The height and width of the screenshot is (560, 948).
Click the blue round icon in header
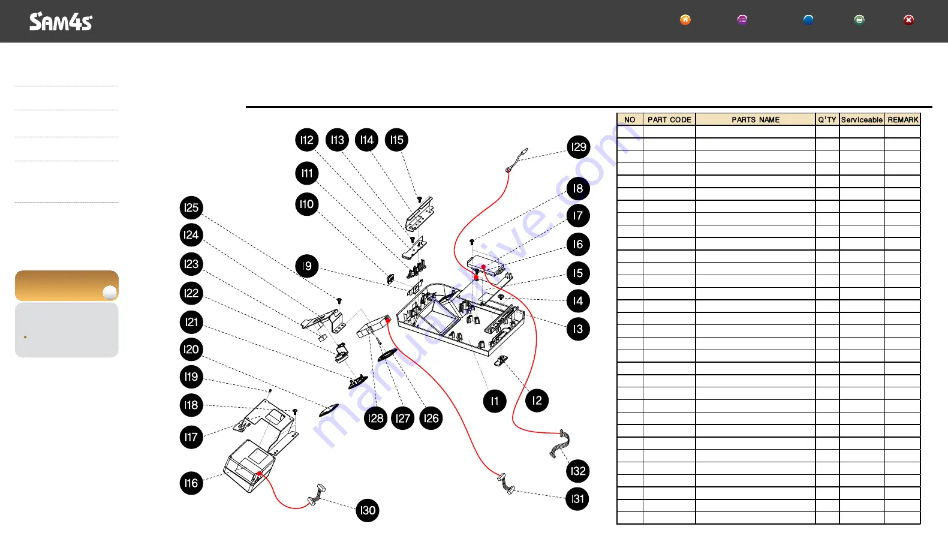pyautogui.click(x=808, y=20)
